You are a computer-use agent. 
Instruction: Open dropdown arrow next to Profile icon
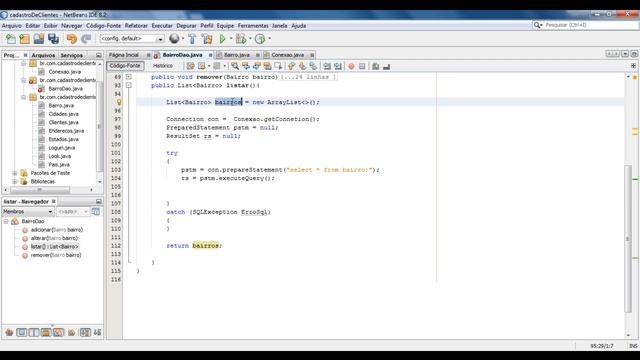click(269, 39)
